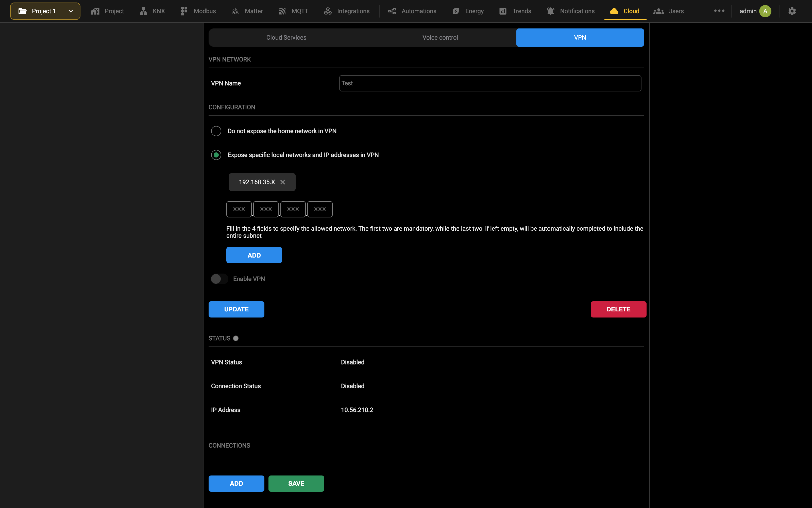Focus the first XXX IP octet field
This screenshot has height=508, width=812.
tap(239, 209)
